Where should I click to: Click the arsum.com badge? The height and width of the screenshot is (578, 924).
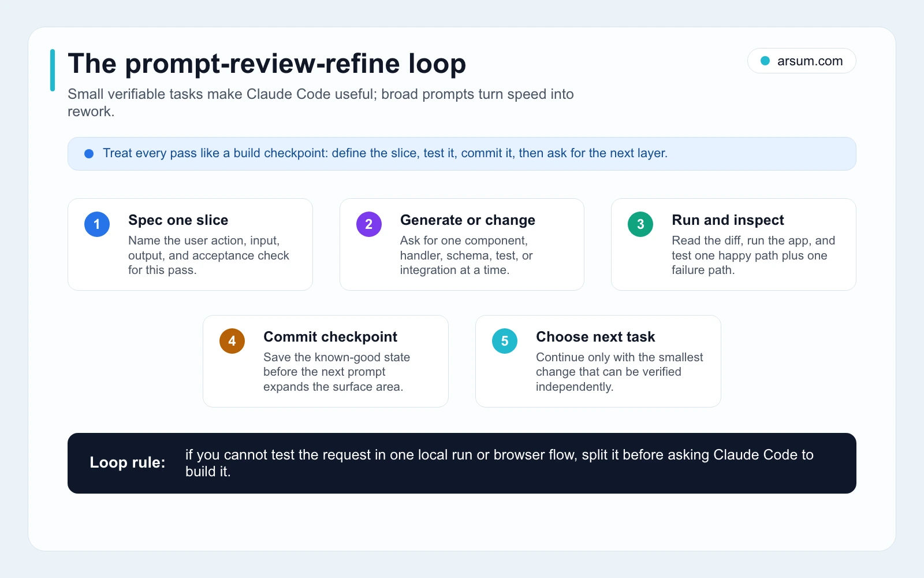point(802,61)
